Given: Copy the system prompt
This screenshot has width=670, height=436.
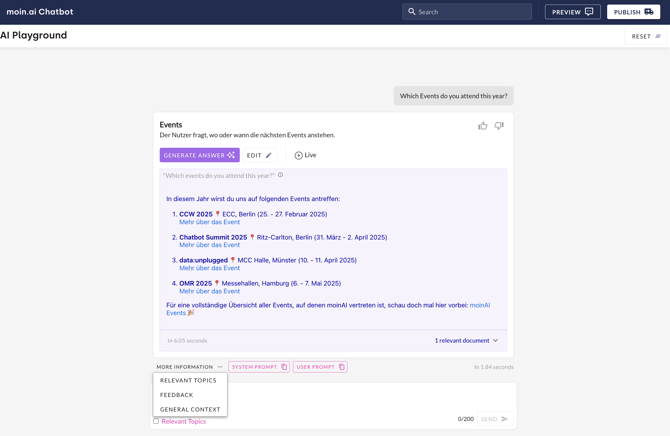Looking at the screenshot, I should point(284,367).
